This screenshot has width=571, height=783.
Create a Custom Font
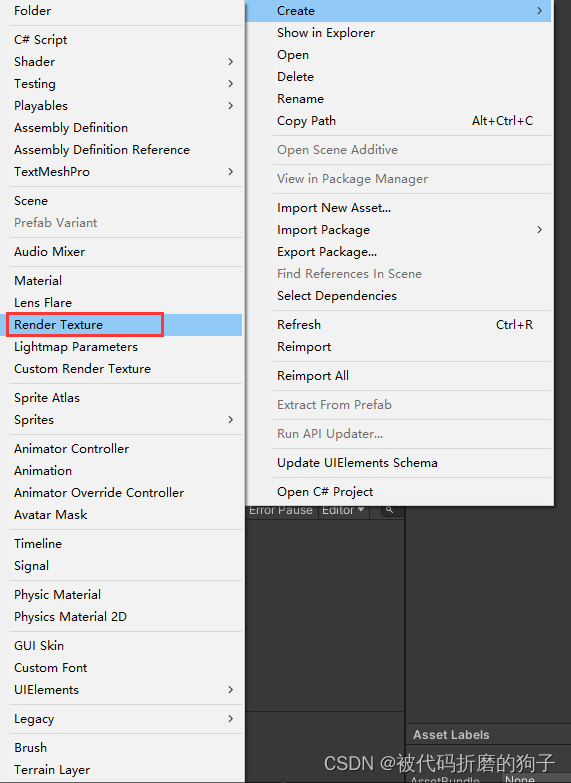123,667
